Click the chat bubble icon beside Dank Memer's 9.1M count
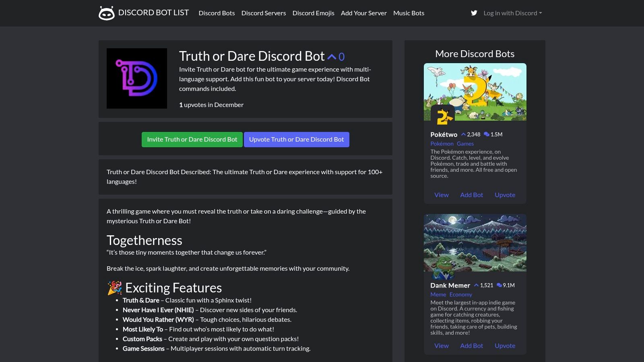Viewport: 644px width, 362px height. point(499,285)
